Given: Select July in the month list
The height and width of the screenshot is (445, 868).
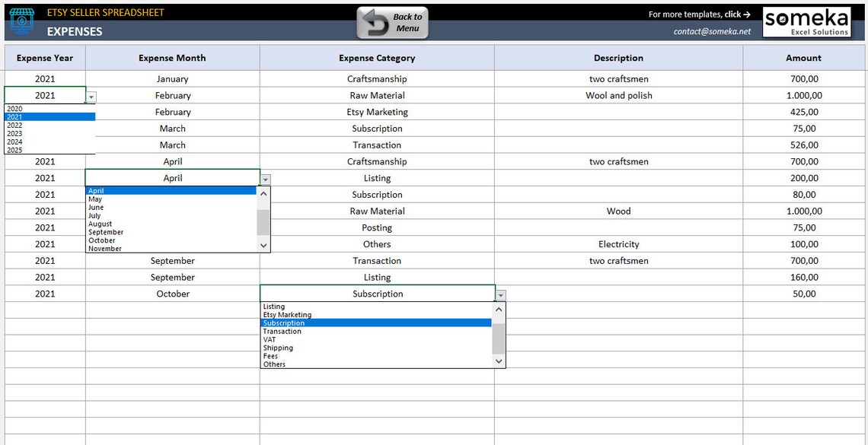Looking at the screenshot, I should pyautogui.click(x=171, y=215).
